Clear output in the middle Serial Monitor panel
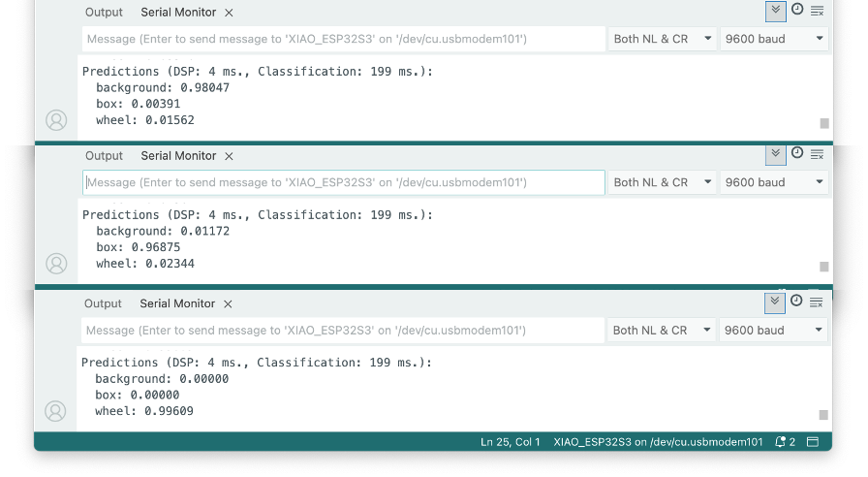The height and width of the screenshot is (477, 868). [x=817, y=154]
